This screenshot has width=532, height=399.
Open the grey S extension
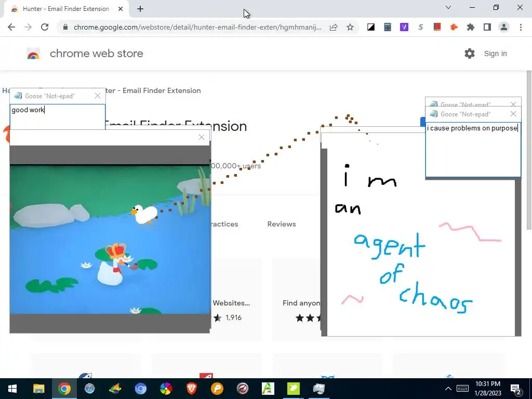[421, 27]
